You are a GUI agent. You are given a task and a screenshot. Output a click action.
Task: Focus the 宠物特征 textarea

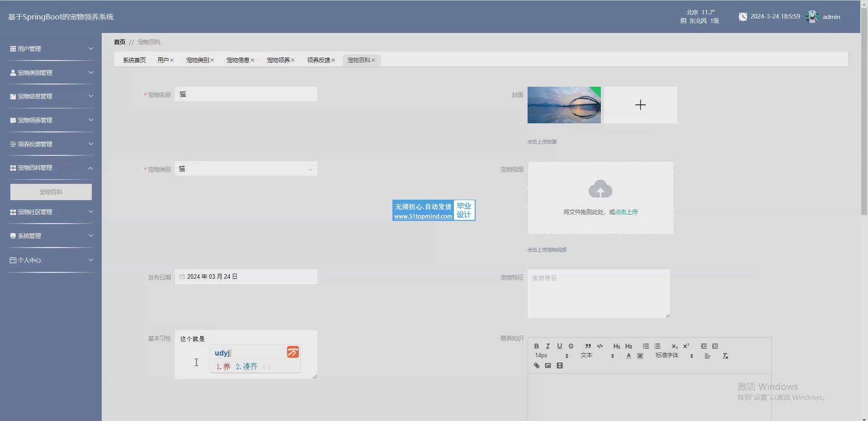(599, 294)
